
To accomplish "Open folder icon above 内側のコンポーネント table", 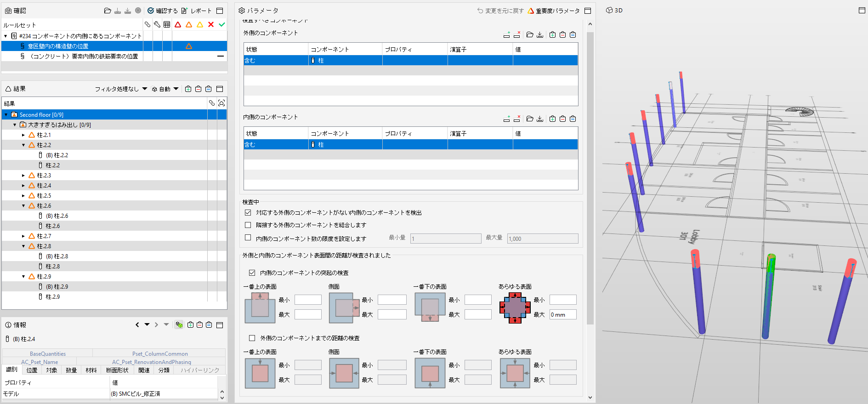I will coord(530,119).
